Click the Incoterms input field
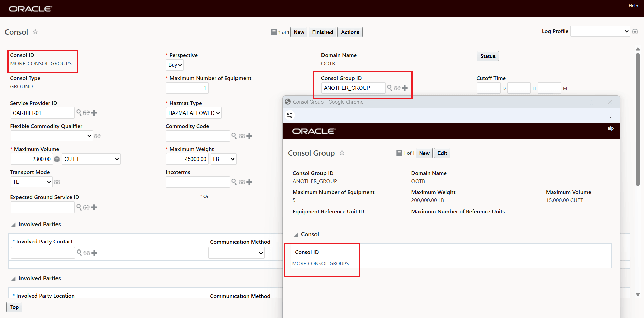 [x=198, y=182]
